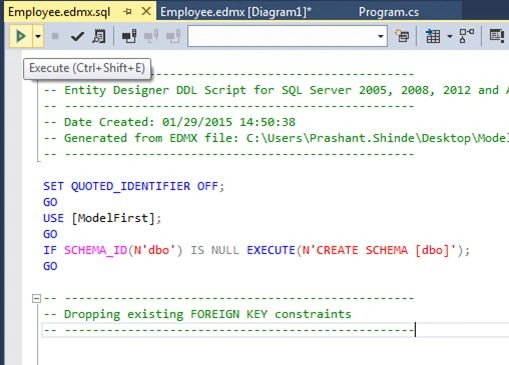The height and width of the screenshot is (365, 509).
Task: Toggle the pin on the Employee.edmx.sql tab
Action: point(128,12)
